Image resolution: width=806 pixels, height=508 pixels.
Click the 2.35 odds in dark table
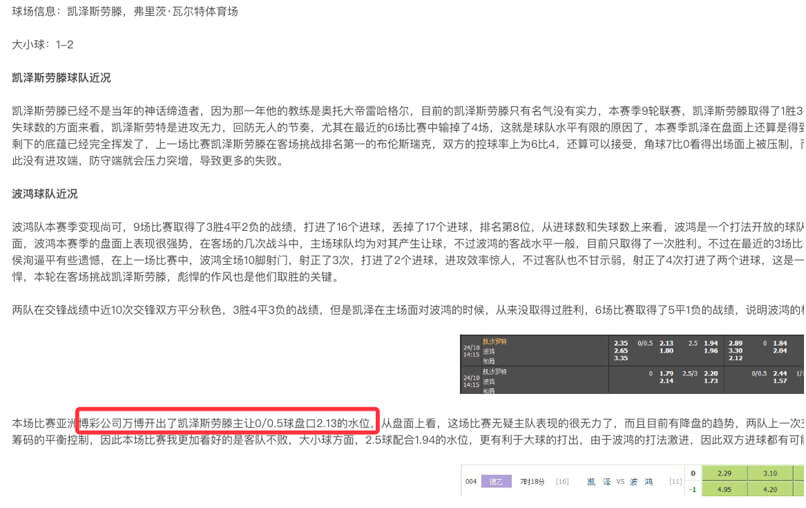620,342
